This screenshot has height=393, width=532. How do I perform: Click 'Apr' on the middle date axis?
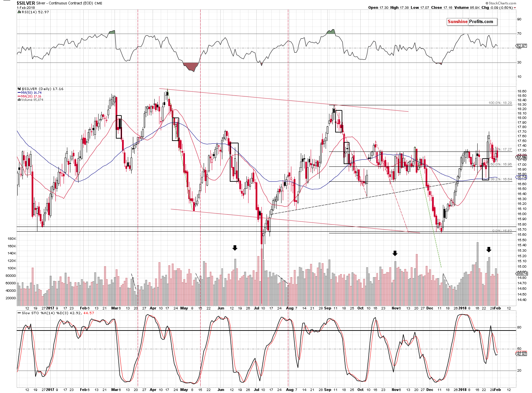pos(153,308)
